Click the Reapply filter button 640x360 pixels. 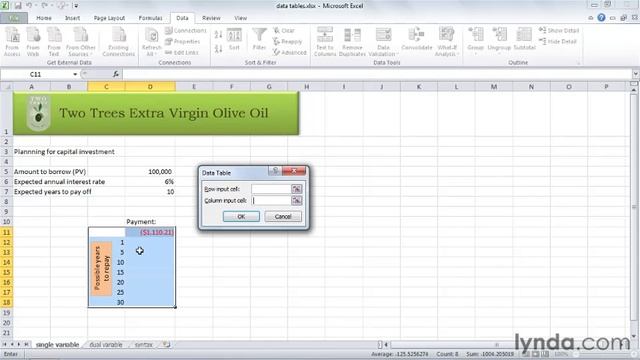287,42
